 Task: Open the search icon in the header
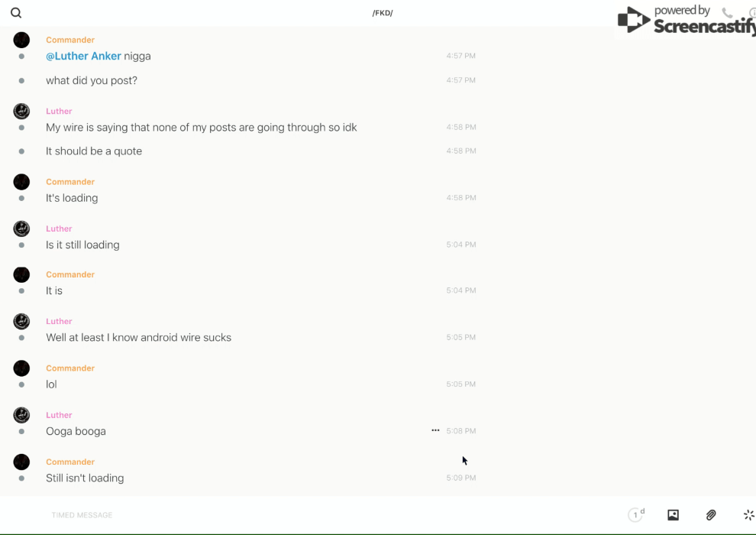16,13
